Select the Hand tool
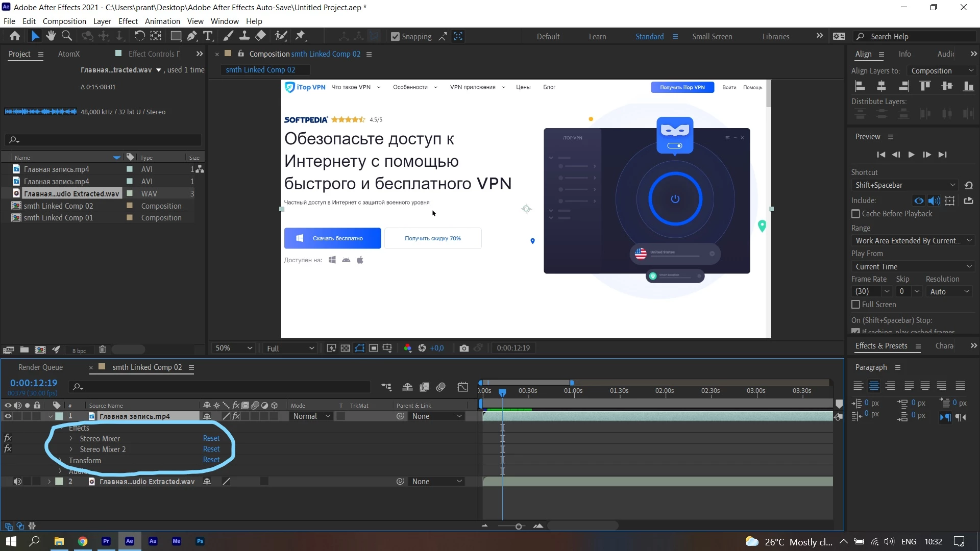 point(51,36)
